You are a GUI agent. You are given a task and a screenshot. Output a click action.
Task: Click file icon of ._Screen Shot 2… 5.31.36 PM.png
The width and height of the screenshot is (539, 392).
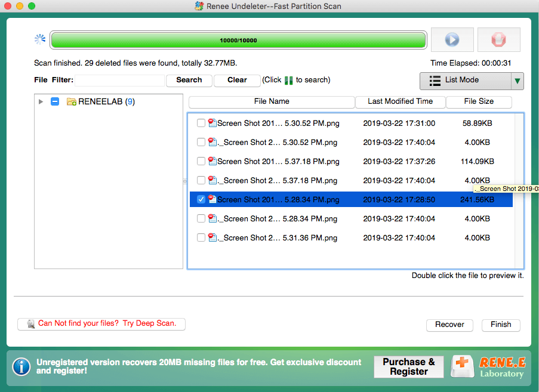[x=212, y=237]
